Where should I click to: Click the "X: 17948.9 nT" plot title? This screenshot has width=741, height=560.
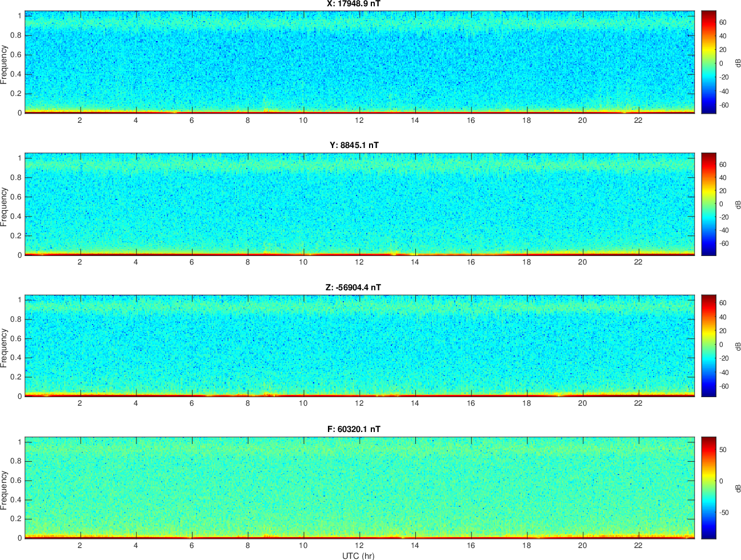click(x=354, y=4)
